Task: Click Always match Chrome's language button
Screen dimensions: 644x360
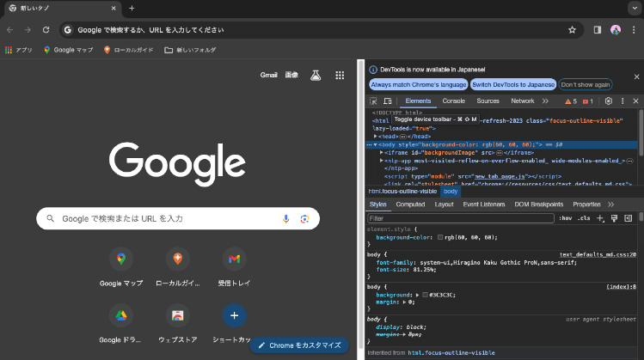Action: (x=419, y=84)
